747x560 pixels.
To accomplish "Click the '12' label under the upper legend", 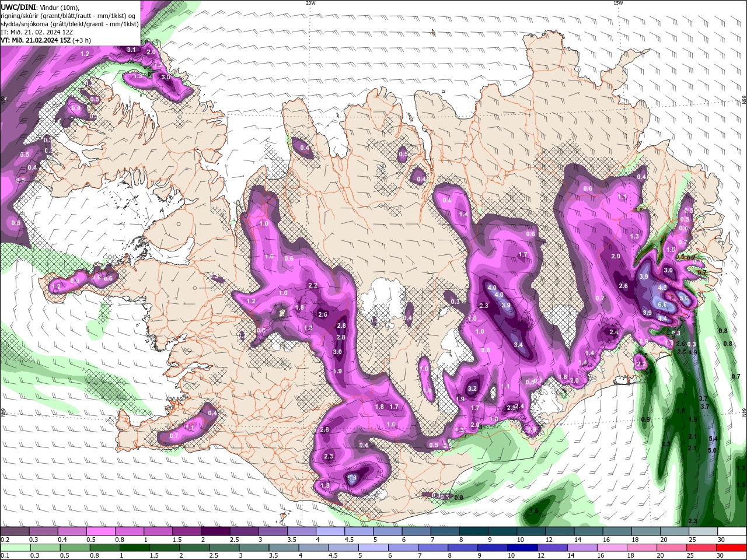I will pos(549,540).
